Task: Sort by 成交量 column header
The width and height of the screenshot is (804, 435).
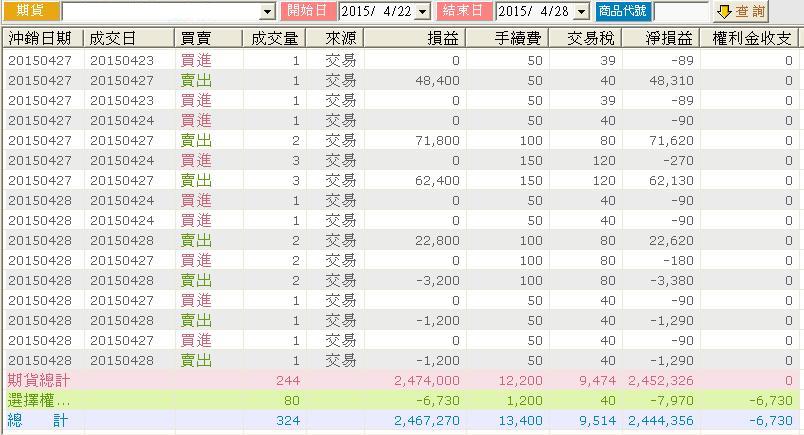Action: [274, 38]
